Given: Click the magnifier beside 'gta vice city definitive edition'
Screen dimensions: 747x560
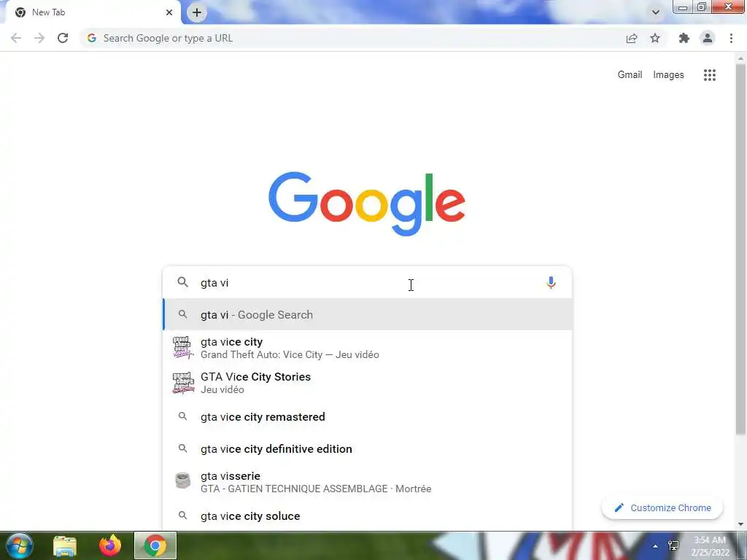Looking at the screenshot, I should [x=182, y=448].
